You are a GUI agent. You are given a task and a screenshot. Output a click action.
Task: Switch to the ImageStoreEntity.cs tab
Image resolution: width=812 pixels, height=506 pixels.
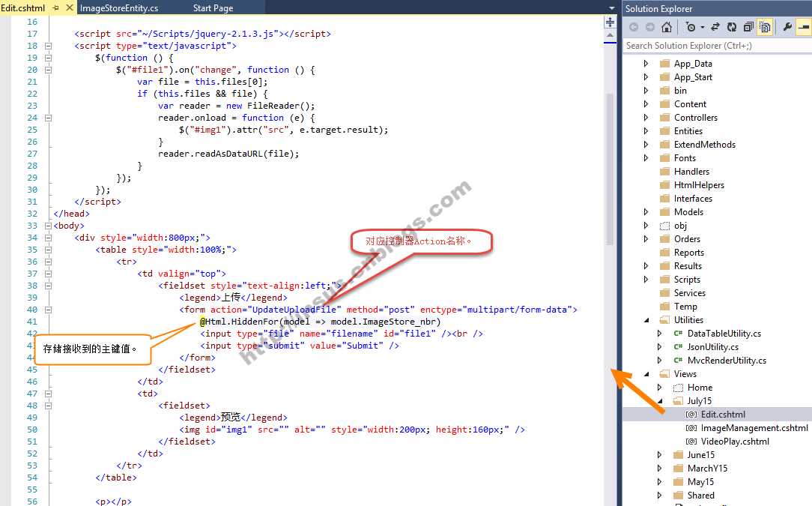pyautogui.click(x=119, y=8)
